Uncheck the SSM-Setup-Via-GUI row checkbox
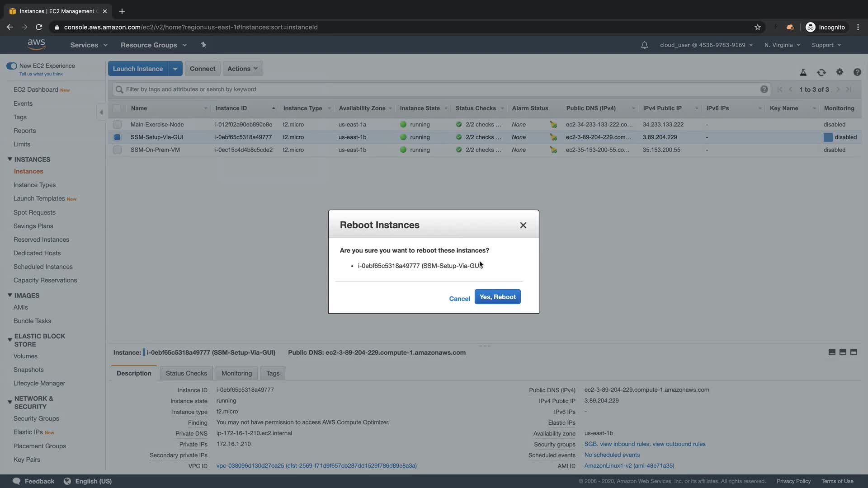Viewport: 868px width, 488px height. coord(117,137)
